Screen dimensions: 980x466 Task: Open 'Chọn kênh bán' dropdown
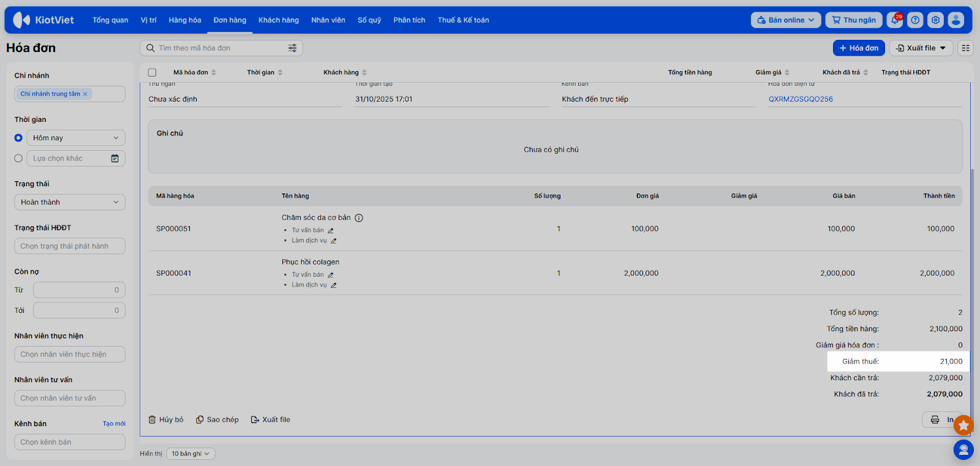pyautogui.click(x=70, y=442)
